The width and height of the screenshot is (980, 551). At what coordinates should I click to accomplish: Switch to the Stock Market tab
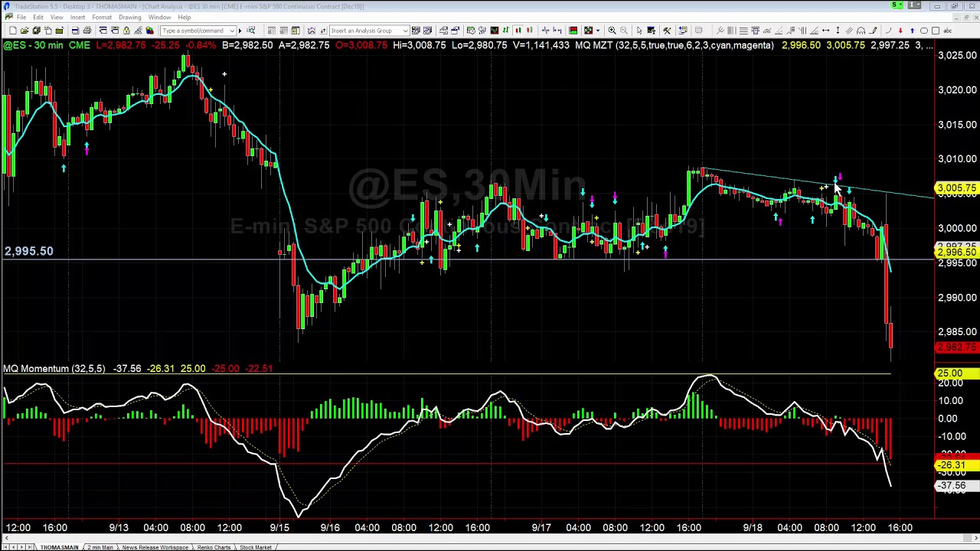(x=256, y=547)
